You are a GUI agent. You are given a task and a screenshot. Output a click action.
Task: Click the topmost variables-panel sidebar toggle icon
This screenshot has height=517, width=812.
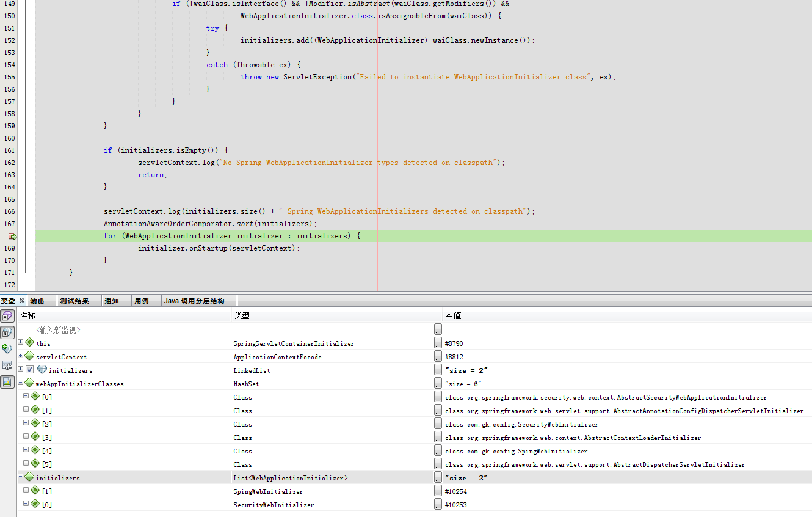pyautogui.click(x=7, y=316)
